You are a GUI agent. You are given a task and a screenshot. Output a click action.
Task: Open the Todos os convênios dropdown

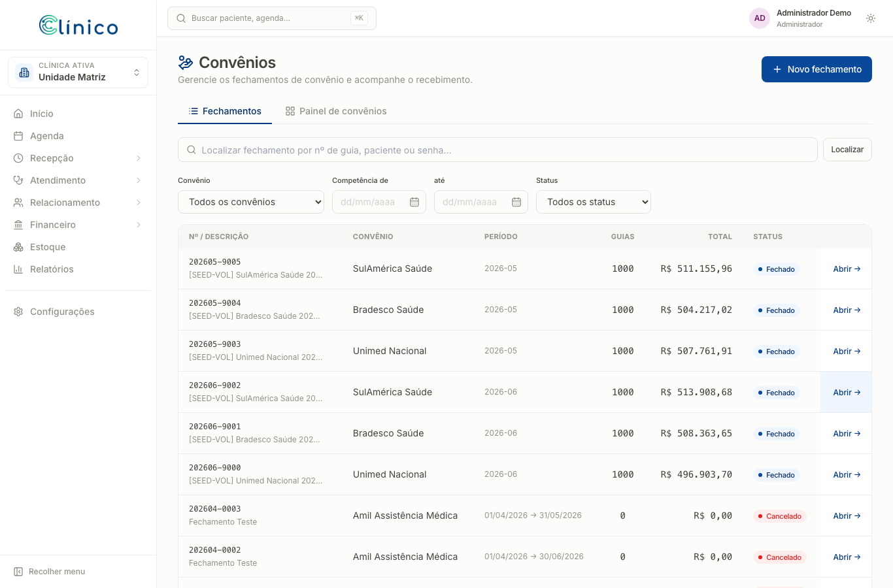[251, 202]
